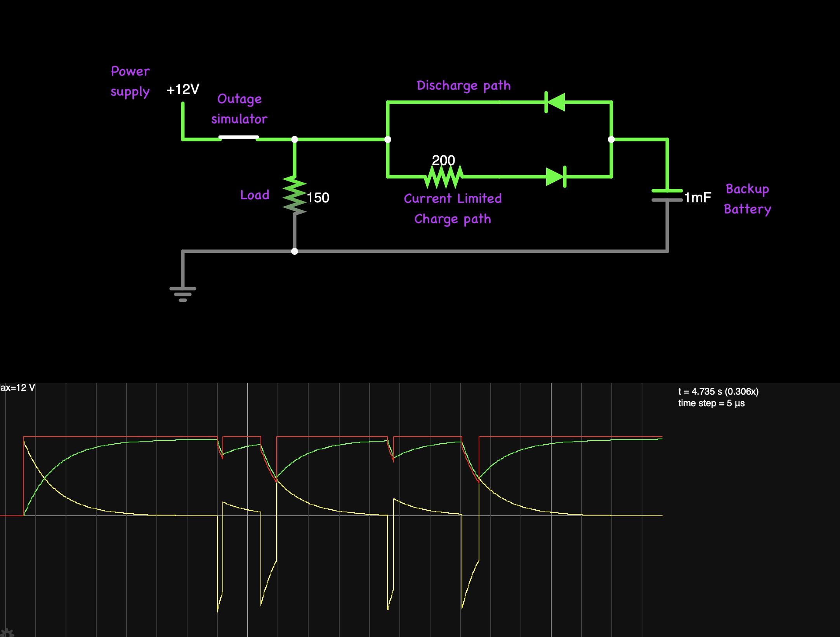Click junction node before diode branches
840x637 pixels.
point(388,139)
